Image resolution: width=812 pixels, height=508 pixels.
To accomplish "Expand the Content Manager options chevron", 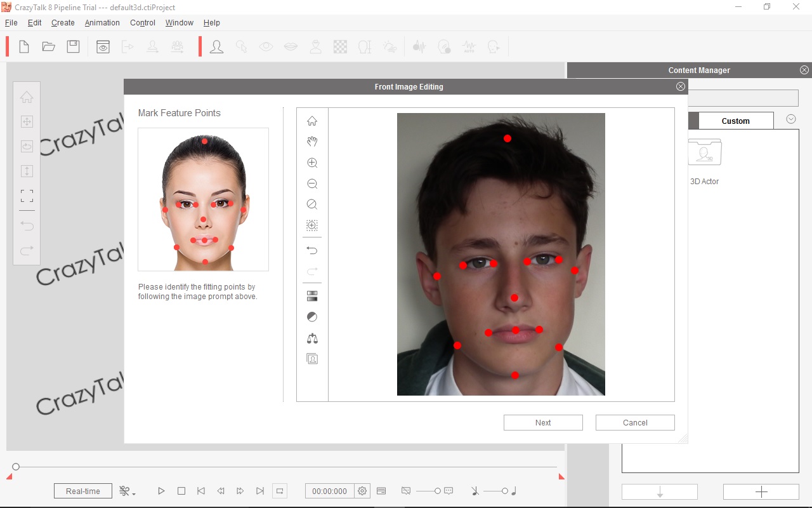I will [790, 119].
